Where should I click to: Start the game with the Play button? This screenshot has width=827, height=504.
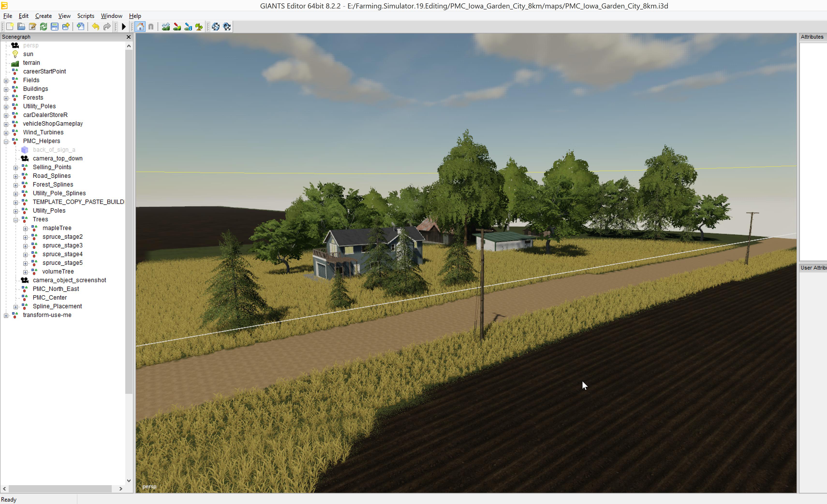pyautogui.click(x=124, y=27)
